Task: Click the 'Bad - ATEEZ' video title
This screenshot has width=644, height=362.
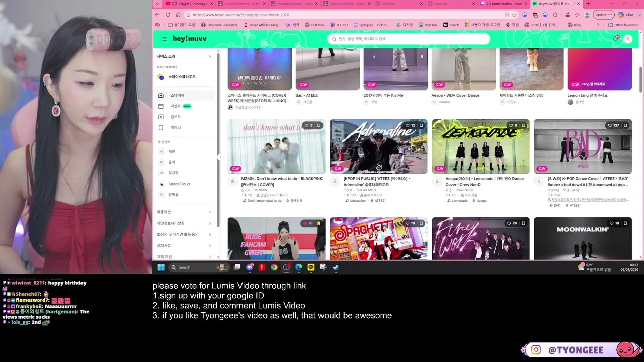Action: [x=306, y=95]
